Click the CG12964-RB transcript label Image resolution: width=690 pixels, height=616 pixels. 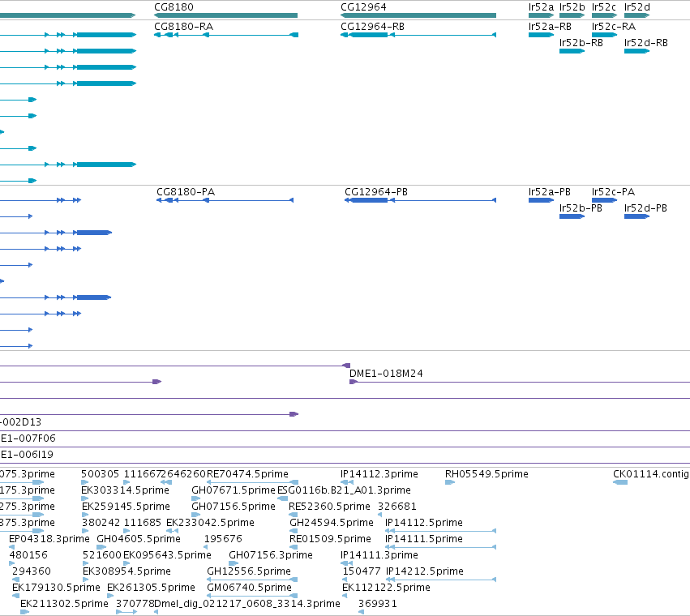372,27
